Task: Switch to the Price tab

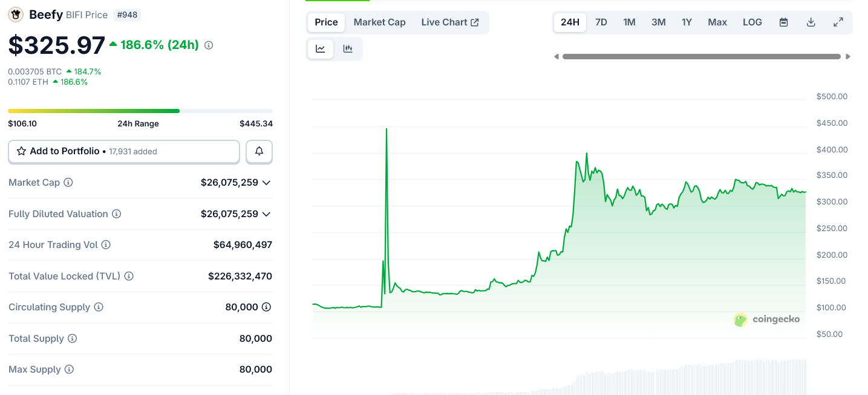Action: tap(326, 22)
